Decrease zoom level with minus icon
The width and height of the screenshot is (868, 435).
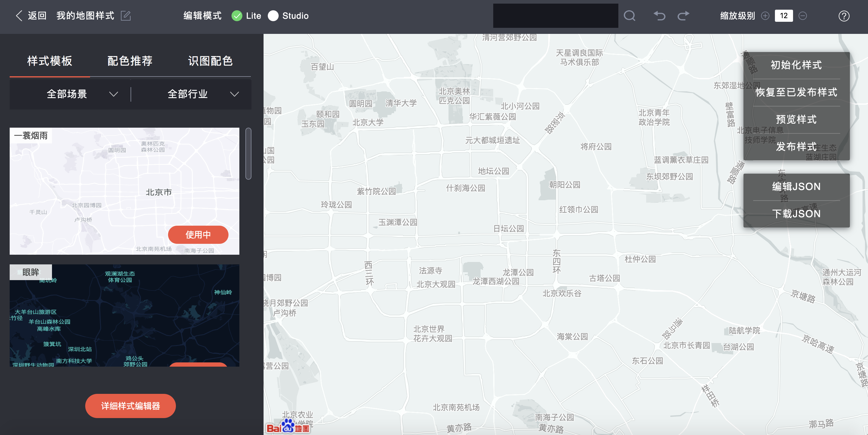click(803, 16)
